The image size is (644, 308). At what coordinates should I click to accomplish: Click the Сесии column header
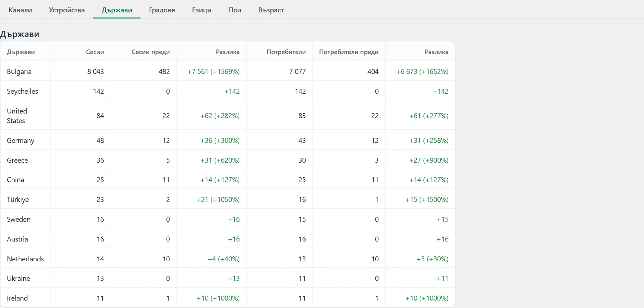point(95,52)
